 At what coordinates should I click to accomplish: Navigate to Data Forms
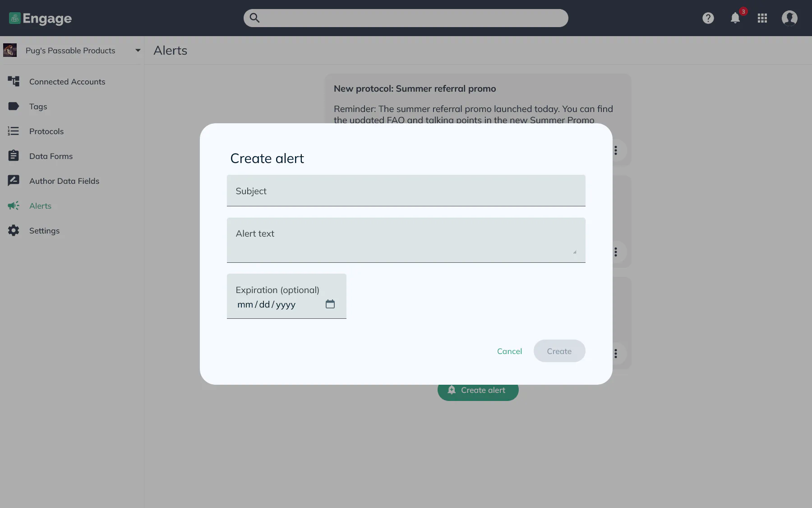click(51, 156)
